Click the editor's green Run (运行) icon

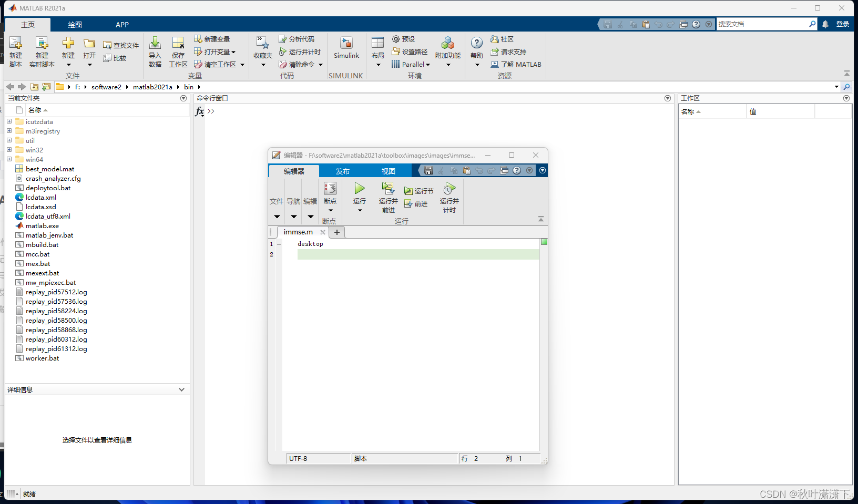click(x=360, y=188)
